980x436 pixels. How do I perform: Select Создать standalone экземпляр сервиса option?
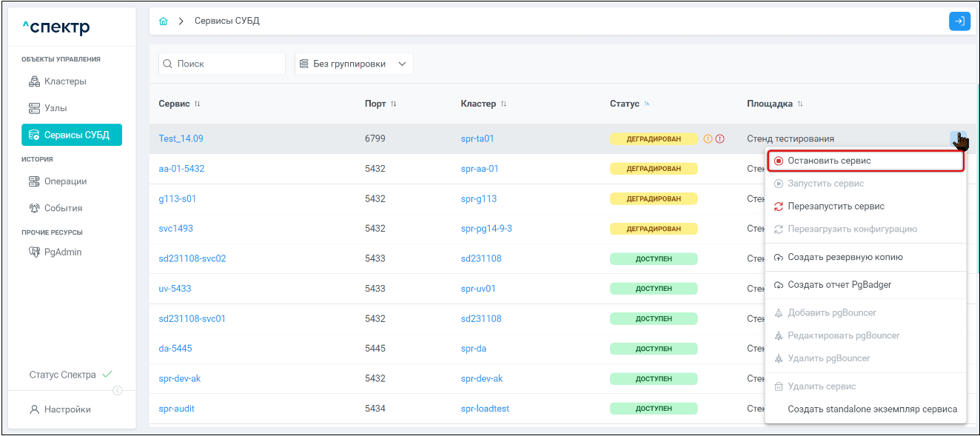pyautogui.click(x=872, y=409)
